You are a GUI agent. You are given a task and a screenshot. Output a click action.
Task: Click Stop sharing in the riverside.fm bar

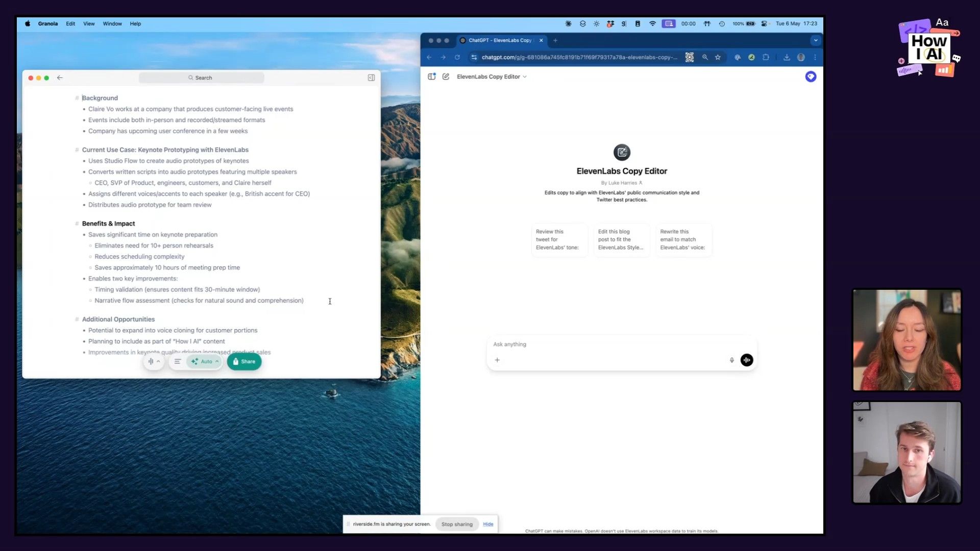[x=457, y=524]
